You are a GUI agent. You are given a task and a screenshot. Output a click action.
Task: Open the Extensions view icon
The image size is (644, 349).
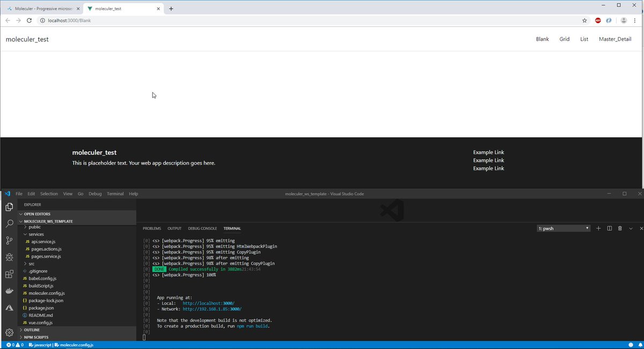(9, 274)
